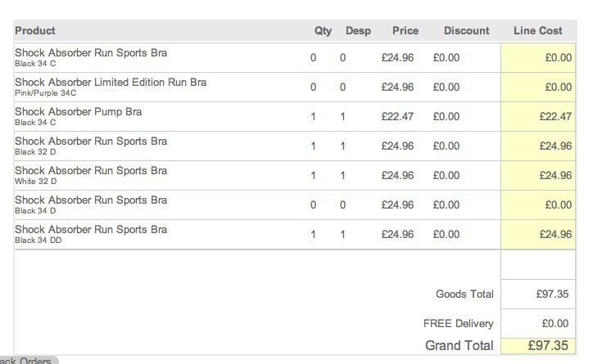Select the Discount column header
The height and width of the screenshot is (364, 593).
pos(466,31)
